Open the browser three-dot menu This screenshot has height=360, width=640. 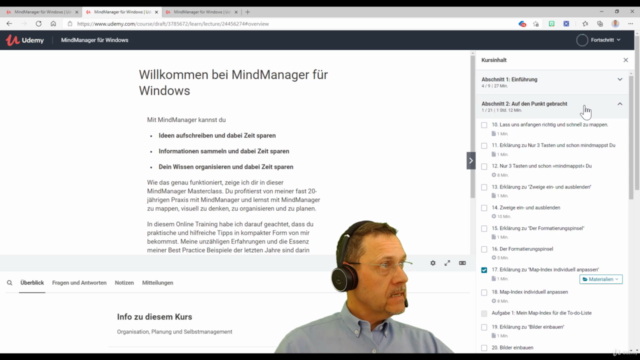coord(630,24)
